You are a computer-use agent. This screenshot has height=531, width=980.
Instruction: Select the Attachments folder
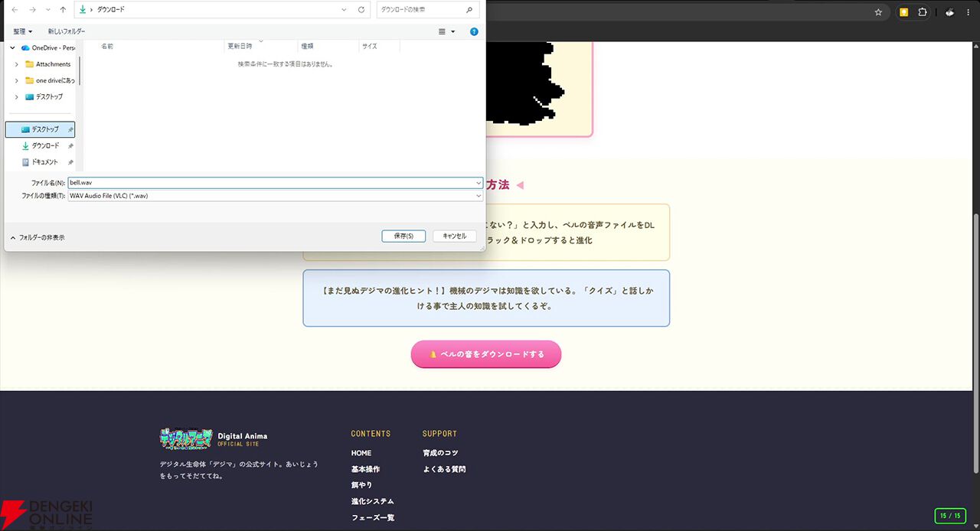click(47, 64)
